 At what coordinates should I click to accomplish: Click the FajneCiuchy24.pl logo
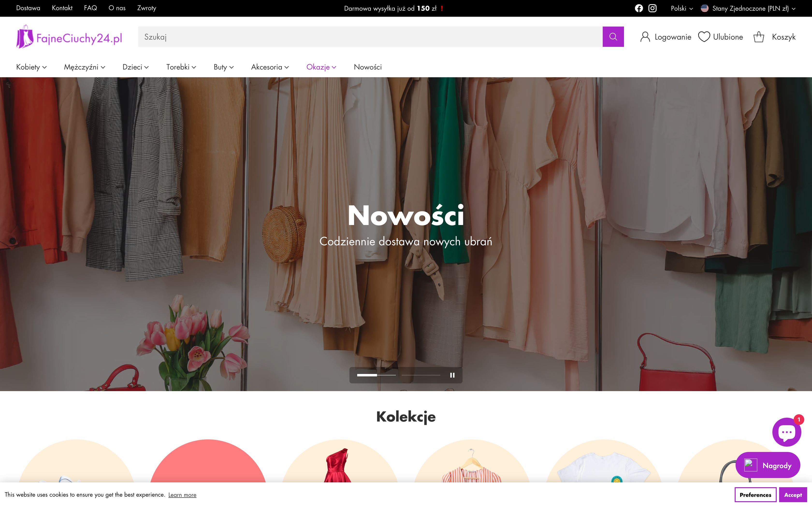point(69,37)
